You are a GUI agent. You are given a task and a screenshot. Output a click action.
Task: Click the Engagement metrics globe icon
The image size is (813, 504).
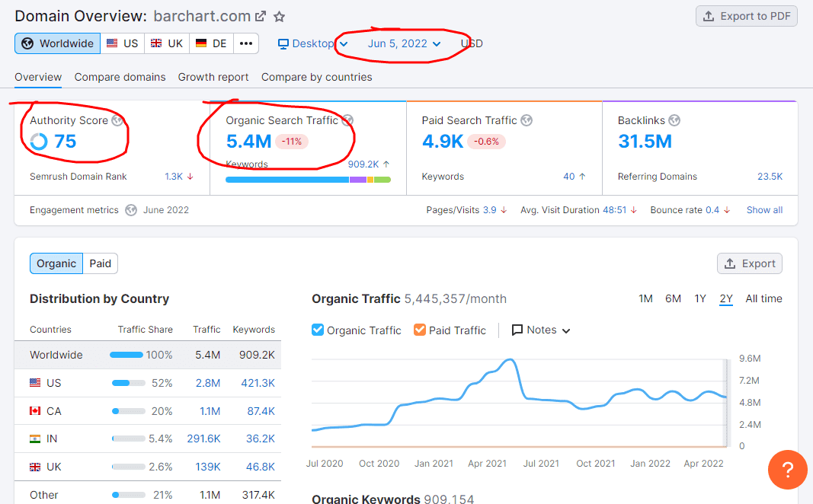(131, 210)
